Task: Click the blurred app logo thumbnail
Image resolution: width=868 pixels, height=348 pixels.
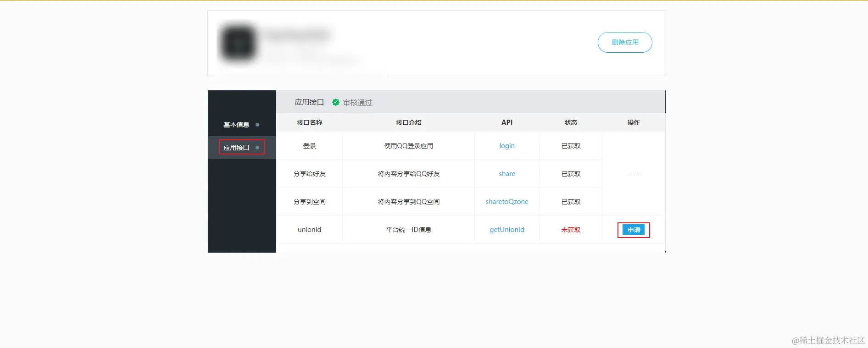Action: pyautogui.click(x=238, y=43)
